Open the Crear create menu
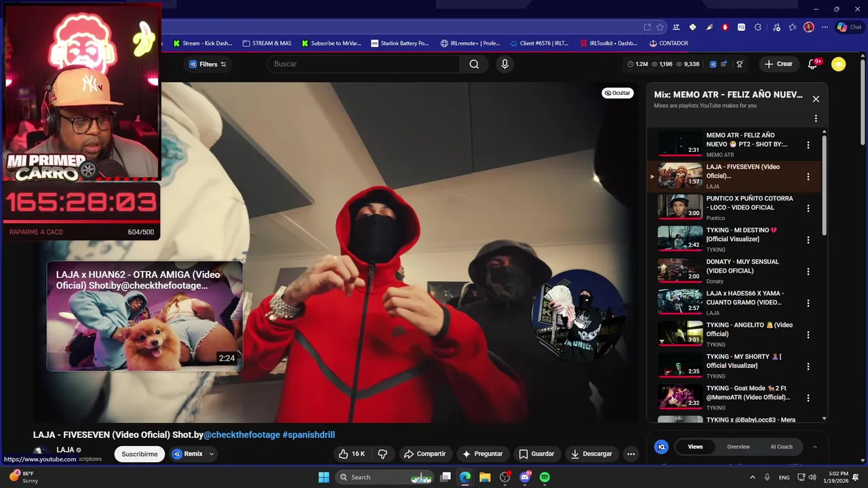868x488 pixels. pyautogui.click(x=778, y=64)
